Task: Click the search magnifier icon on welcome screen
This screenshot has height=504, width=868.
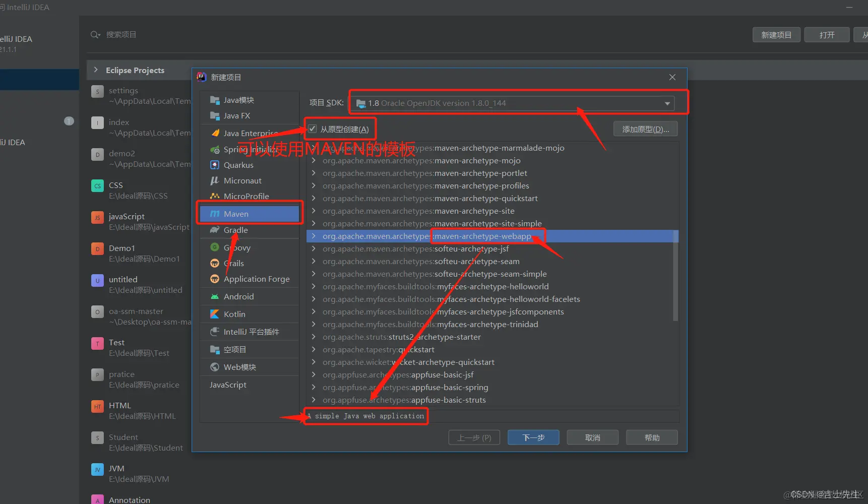Action: 95,35
